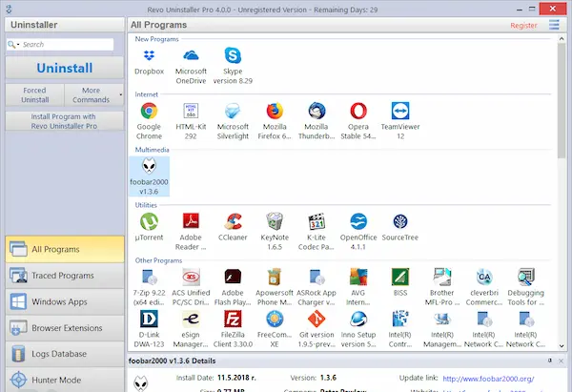Switch to All Programs section

click(65, 249)
